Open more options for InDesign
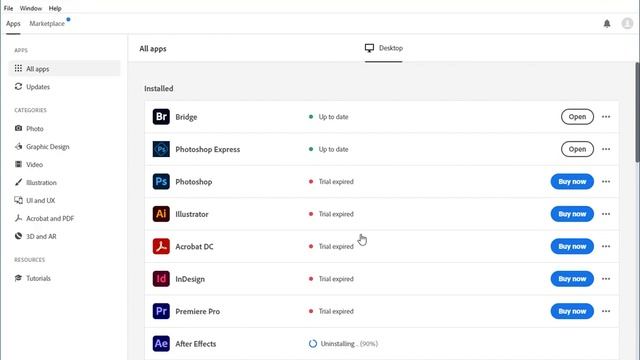 606,279
